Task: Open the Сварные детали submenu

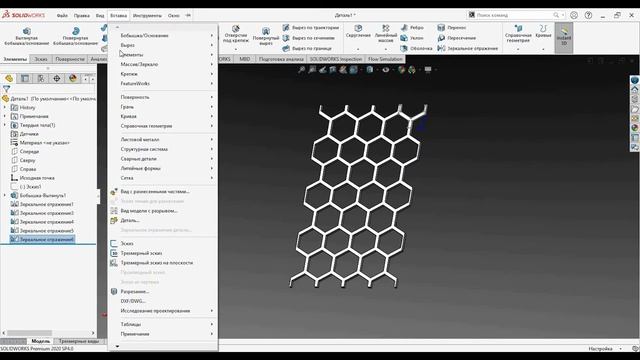Action: tap(163, 159)
